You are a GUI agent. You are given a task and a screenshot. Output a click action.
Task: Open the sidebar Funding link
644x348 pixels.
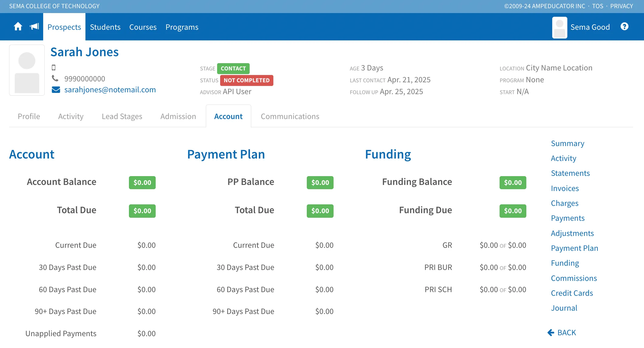[x=565, y=263]
